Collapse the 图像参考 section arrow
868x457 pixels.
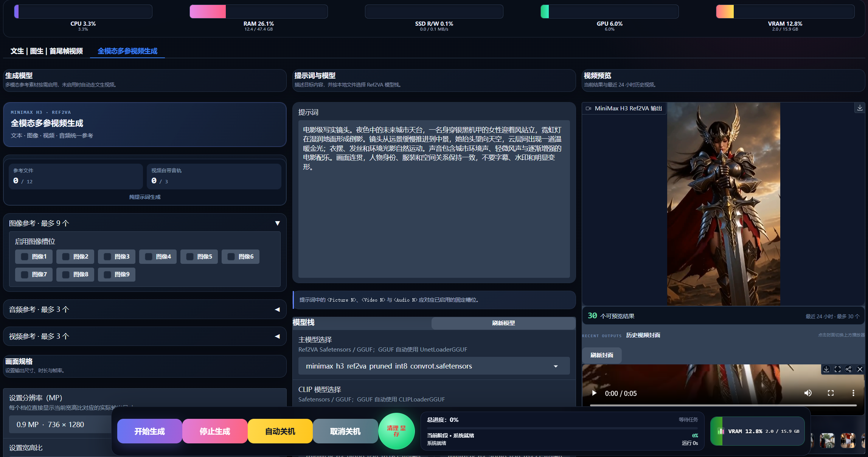277,223
